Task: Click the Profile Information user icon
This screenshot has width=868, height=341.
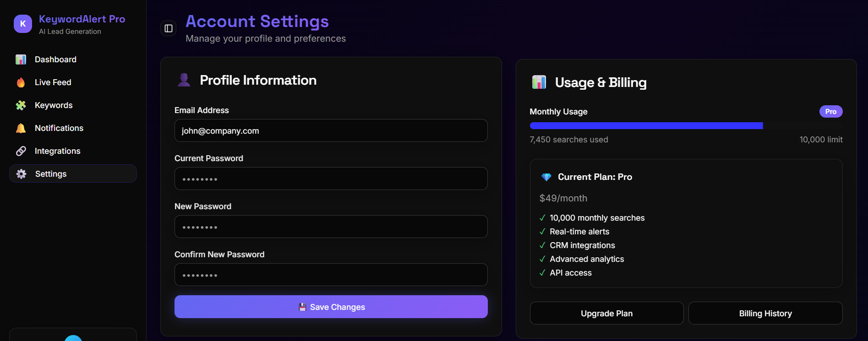Action: 184,80
